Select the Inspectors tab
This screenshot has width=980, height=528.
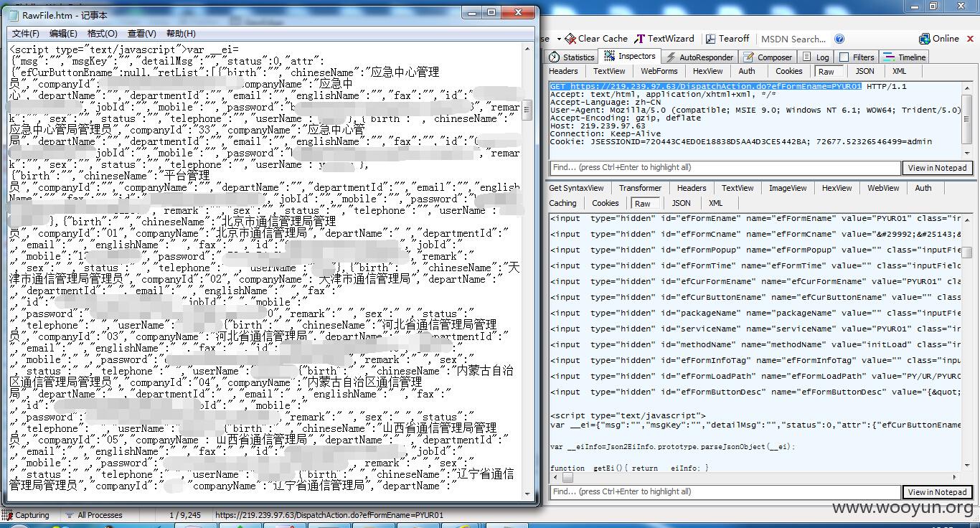[630, 56]
